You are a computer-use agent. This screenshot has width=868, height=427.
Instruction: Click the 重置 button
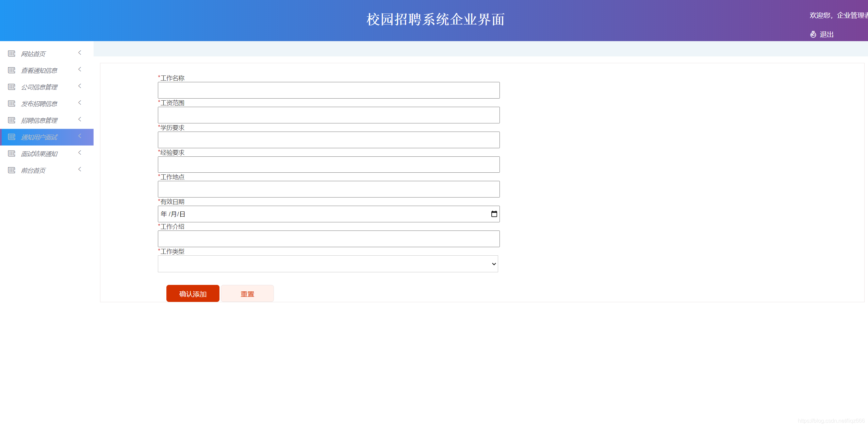[x=247, y=294]
